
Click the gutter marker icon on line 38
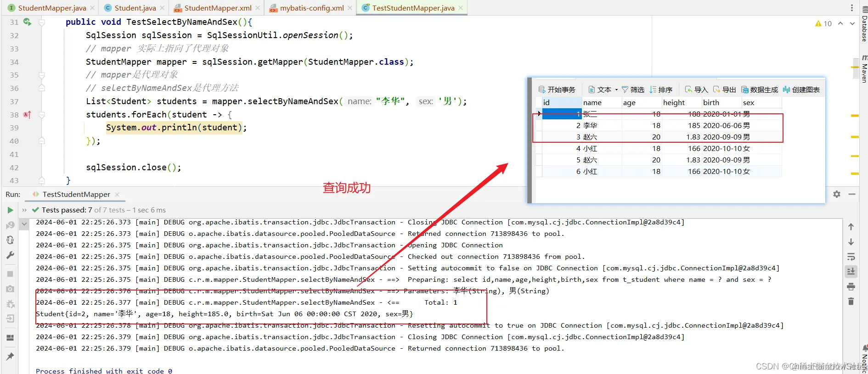[x=27, y=115]
